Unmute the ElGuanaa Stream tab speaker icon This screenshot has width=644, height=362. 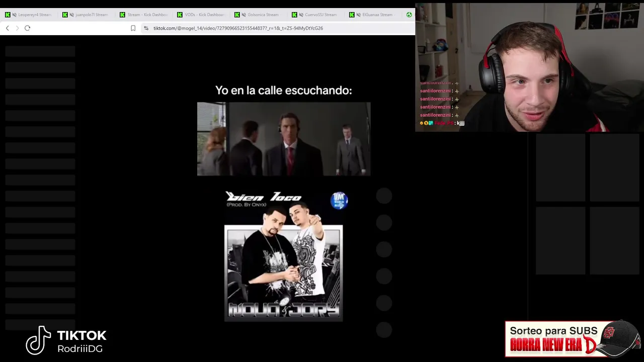tap(359, 15)
